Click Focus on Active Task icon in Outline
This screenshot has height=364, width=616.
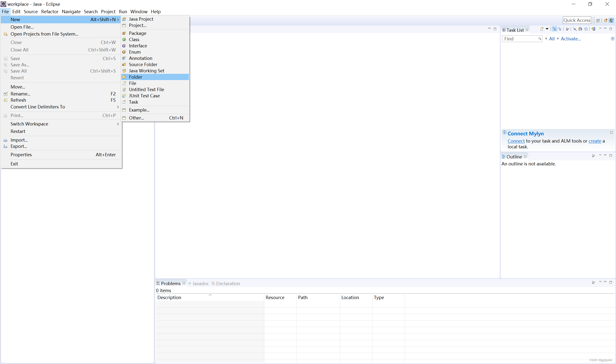pos(593,156)
